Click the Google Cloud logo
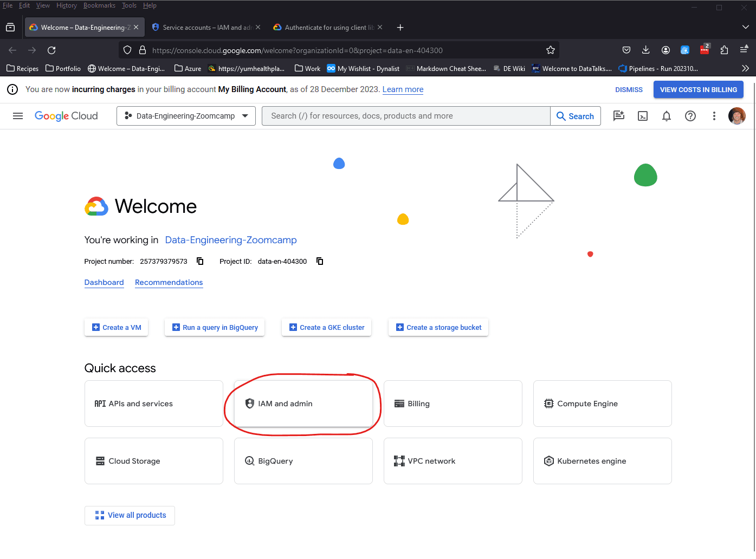The image size is (756, 559). pos(66,116)
